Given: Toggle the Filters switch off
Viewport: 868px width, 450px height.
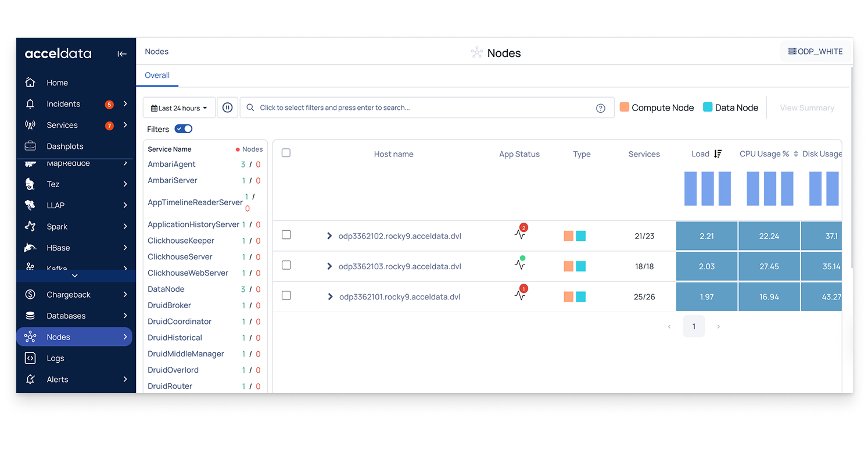Looking at the screenshot, I should tap(184, 129).
